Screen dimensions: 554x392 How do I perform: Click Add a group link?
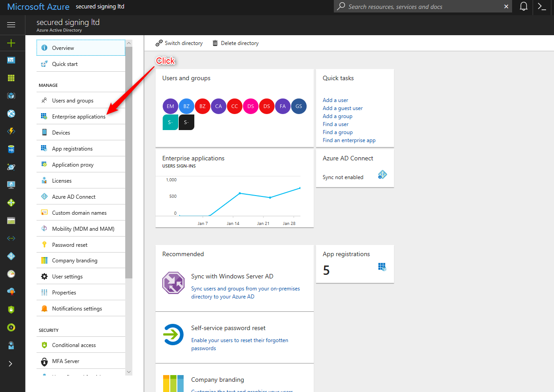(337, 116)
